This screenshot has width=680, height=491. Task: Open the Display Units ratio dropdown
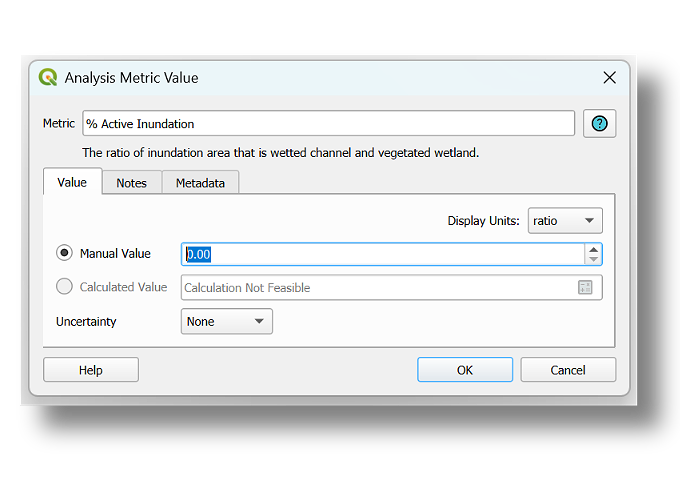click(565, 221)
